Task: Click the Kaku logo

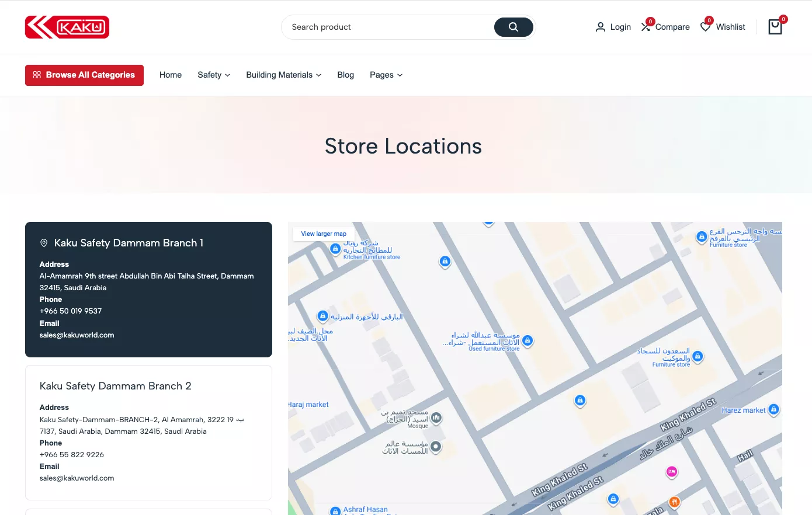Action: pyautogui.click(x=67, y=27)
